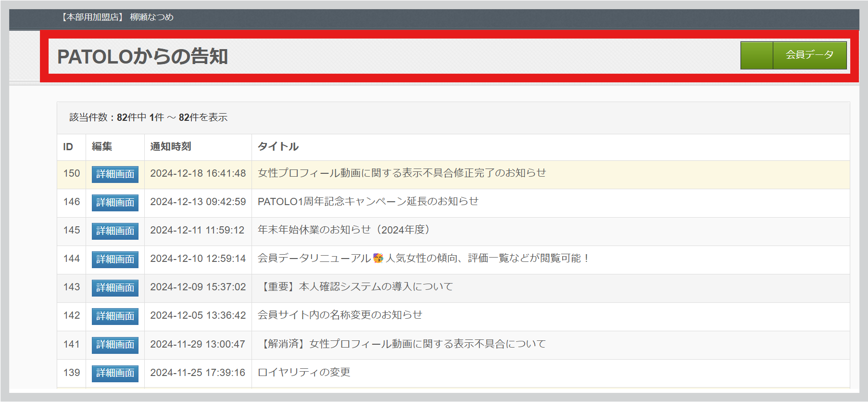Viewport: 868px width, 402px height.
Task: Click the 該当件数 82件 result count text
Action: click(149, 117)
